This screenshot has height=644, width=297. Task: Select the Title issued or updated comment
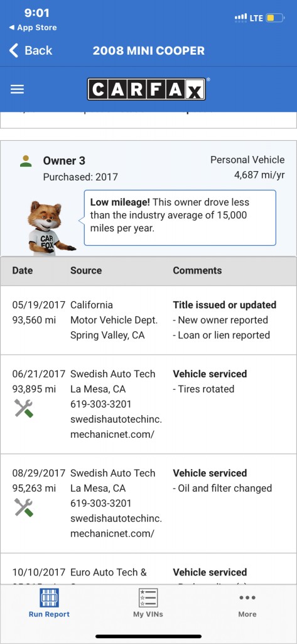(x=224, y=305)
